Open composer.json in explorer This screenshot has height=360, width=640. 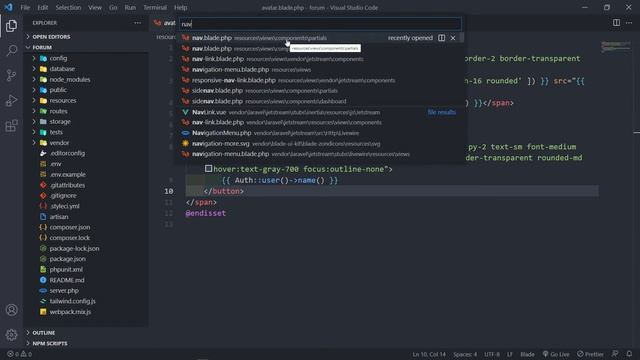pos(86,227)
